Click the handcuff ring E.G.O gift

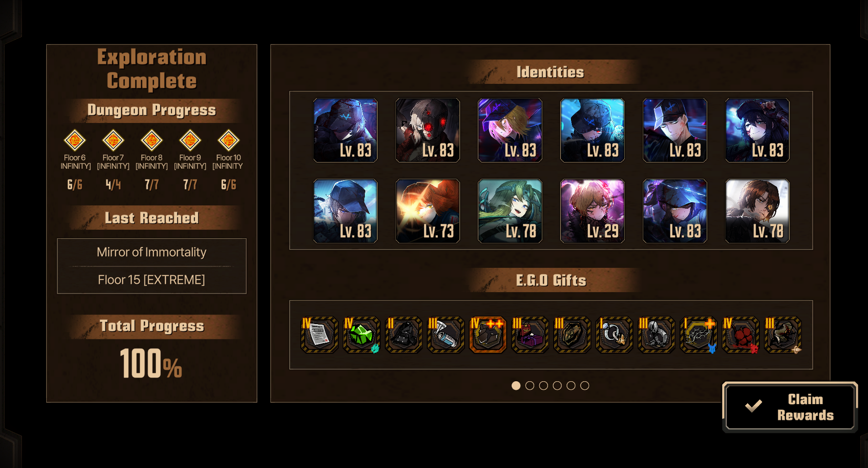[x=614, y=335]
